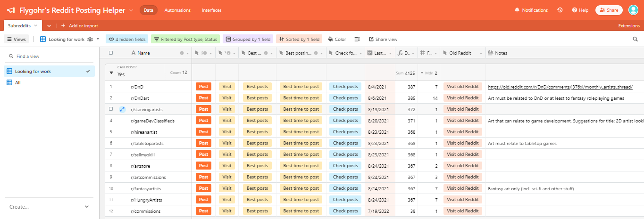Select the Subreddits table tab
The height and width of the screenshot is (219, 644).
[23, 25]
